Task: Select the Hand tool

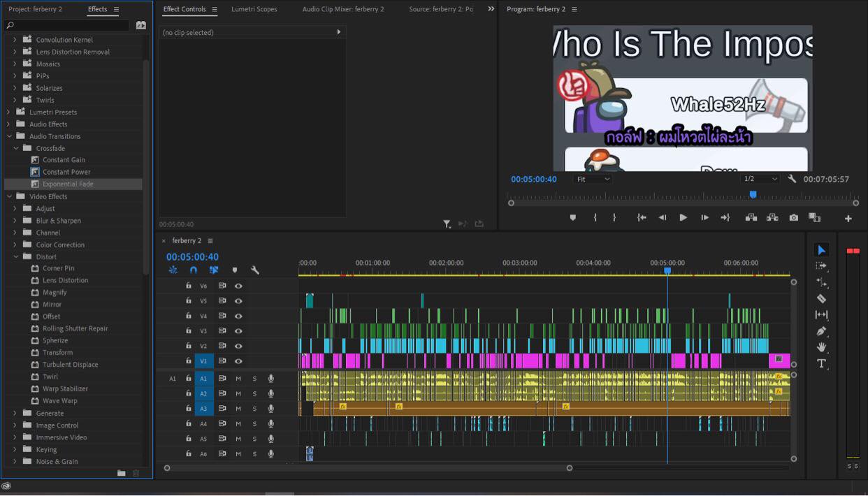Action: [x=821, y=347]
